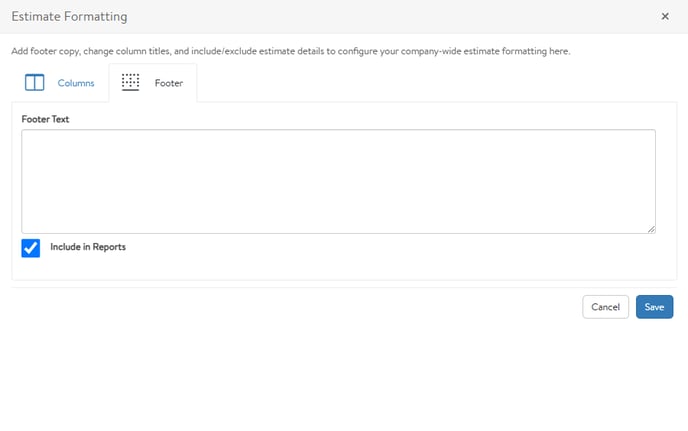Cancel the estimate formatting changes

tap(605, 307)
